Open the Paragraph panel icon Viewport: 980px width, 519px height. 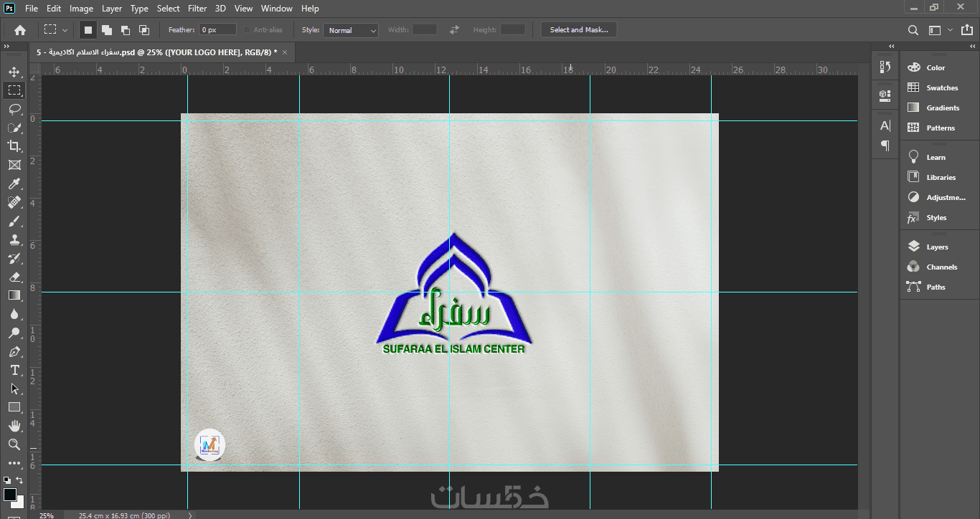pos(885,146)
